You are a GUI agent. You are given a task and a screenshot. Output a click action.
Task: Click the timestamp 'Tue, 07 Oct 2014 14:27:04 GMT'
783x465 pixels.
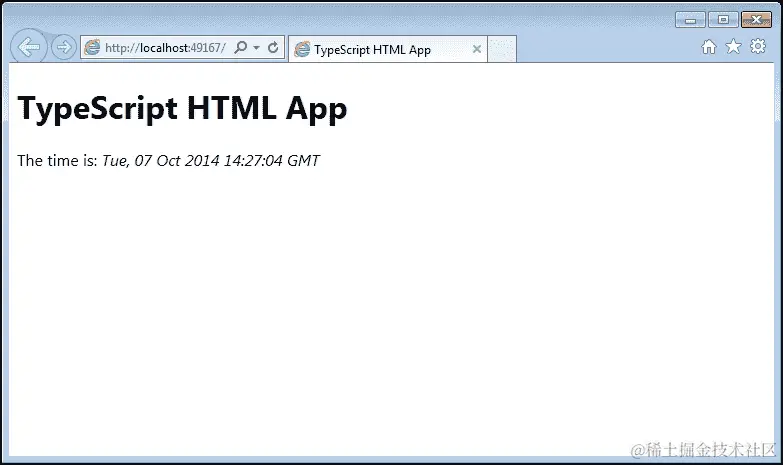[211, 160]
